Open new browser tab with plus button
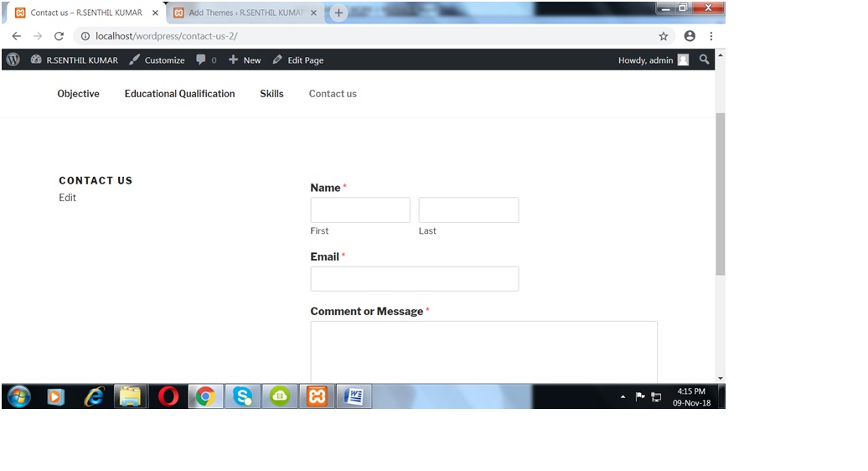Image resolution: width=868 pixels, height=471 pixels. (338, 13)
